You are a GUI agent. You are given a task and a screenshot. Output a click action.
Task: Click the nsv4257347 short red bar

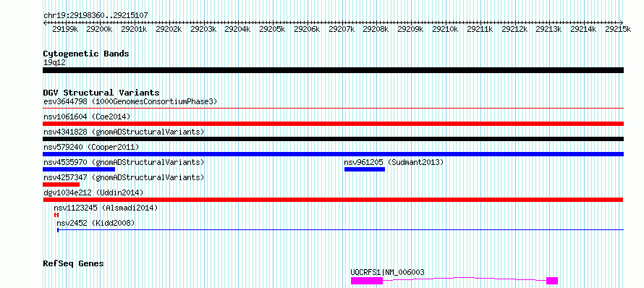(62, 185)
